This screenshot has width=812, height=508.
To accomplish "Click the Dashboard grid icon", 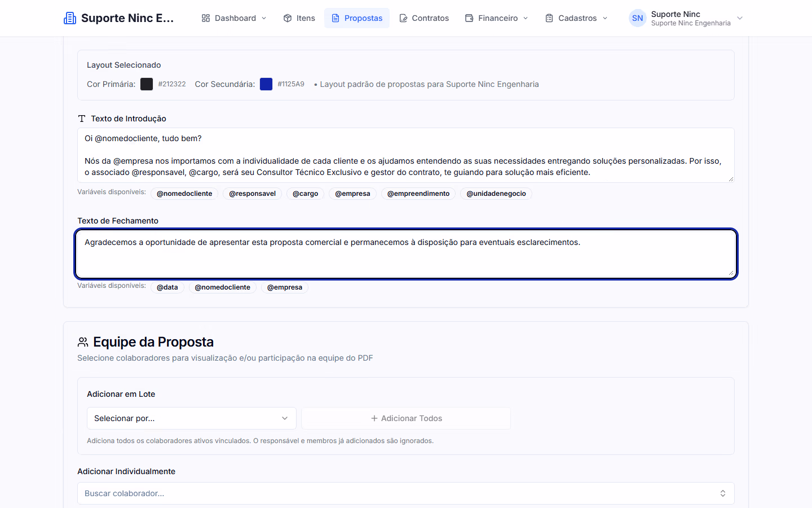I will 206,18.
